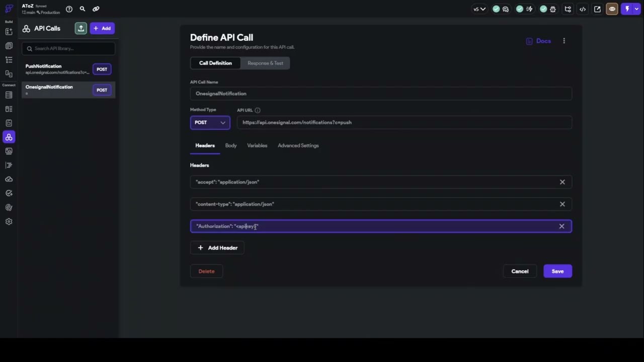
Task: Toggle the preview eye button
Action: 612,9
